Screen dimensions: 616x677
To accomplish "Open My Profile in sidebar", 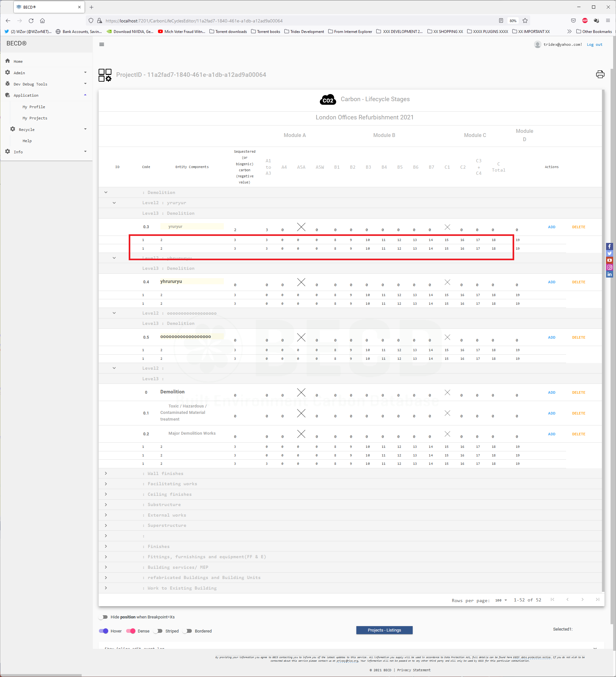I will pyautogui.click(x=34, y=107).
